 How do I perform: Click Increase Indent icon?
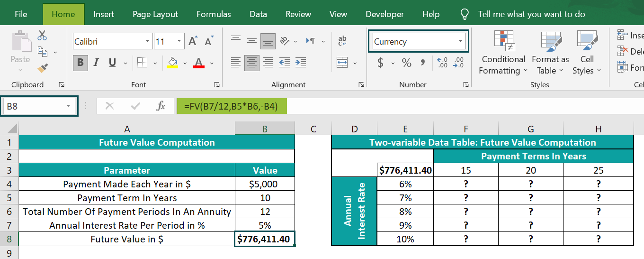[x=301, y=63]
